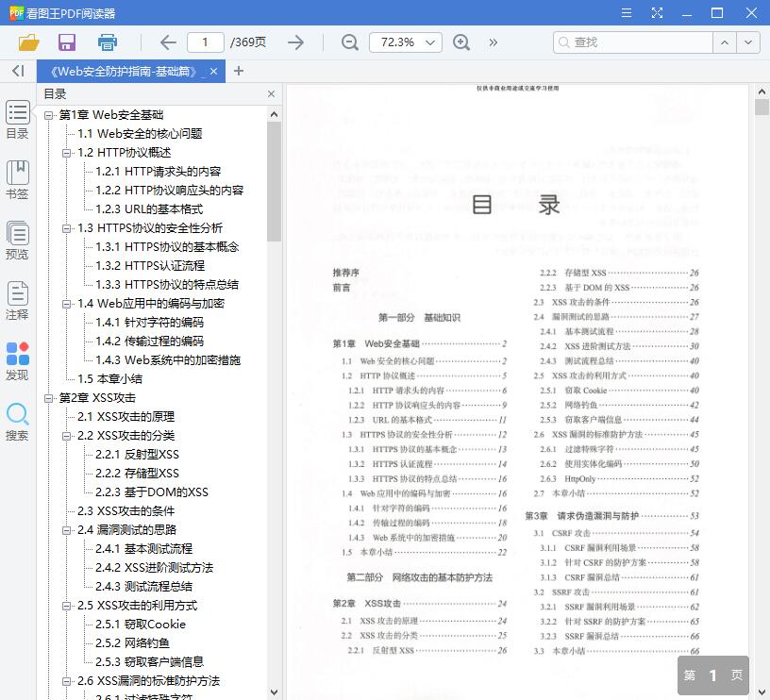Open the hamburger menu at top right
This screenshot has width=770, height=700.
(x=626, y=13)
